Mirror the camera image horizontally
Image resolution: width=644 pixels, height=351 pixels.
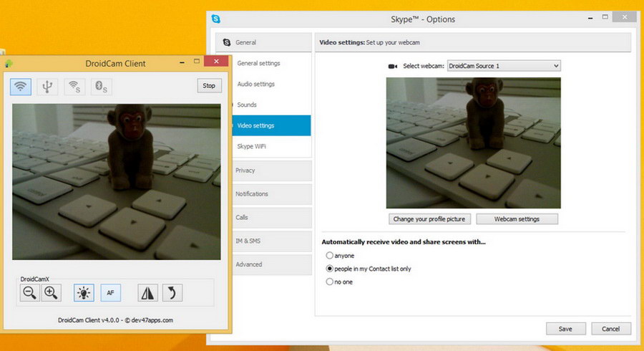(x=147, y=292)
